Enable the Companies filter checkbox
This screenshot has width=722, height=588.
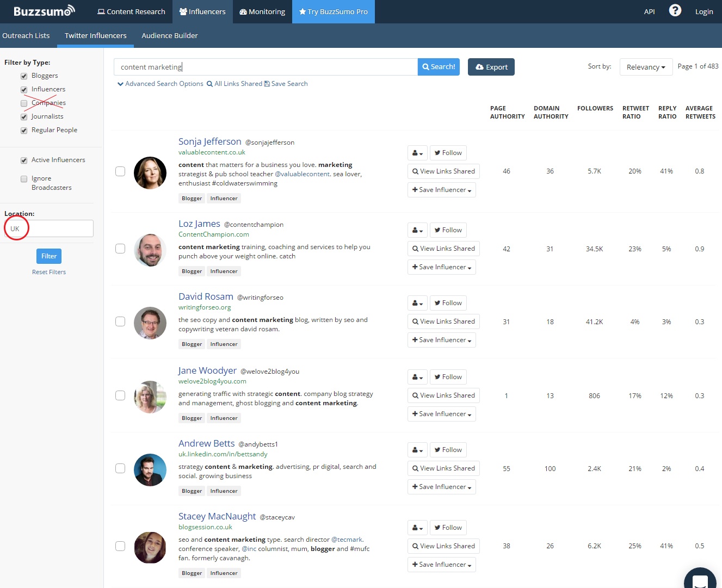click(24, 103)
